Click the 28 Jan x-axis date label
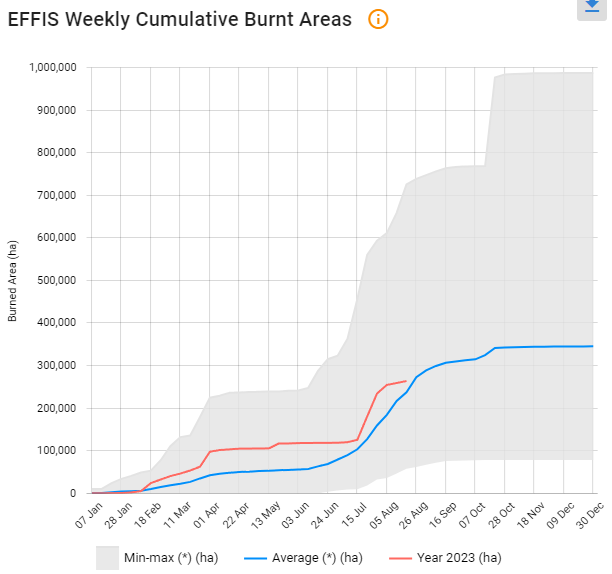The width and height of the screenshot is (612, 574). pos(118,515)
